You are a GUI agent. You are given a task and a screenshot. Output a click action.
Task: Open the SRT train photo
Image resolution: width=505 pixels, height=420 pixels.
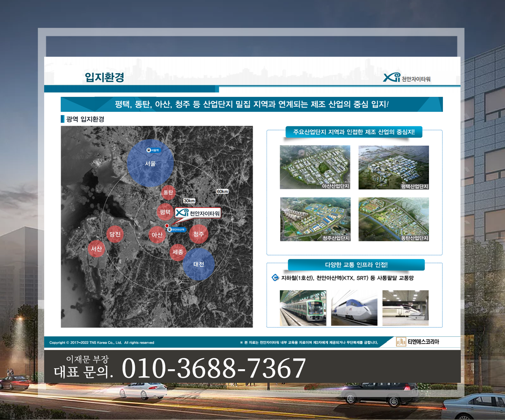(405, 308)
